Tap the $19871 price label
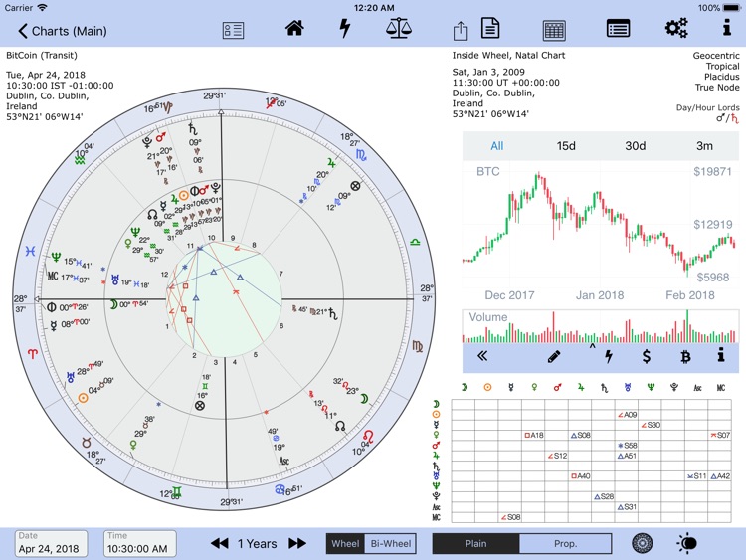The height and width of the screenshot is (560, 746). tap(712, 172)
